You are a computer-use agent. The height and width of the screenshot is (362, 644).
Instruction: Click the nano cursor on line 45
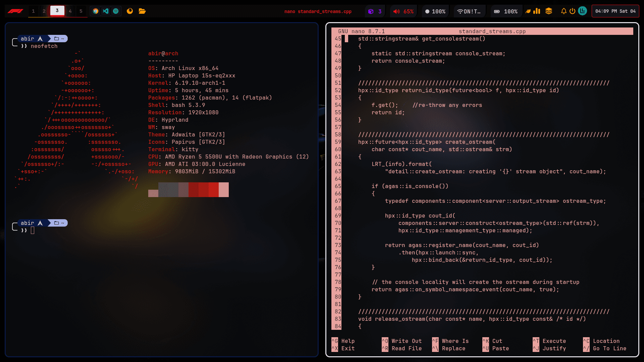(346, 39)
